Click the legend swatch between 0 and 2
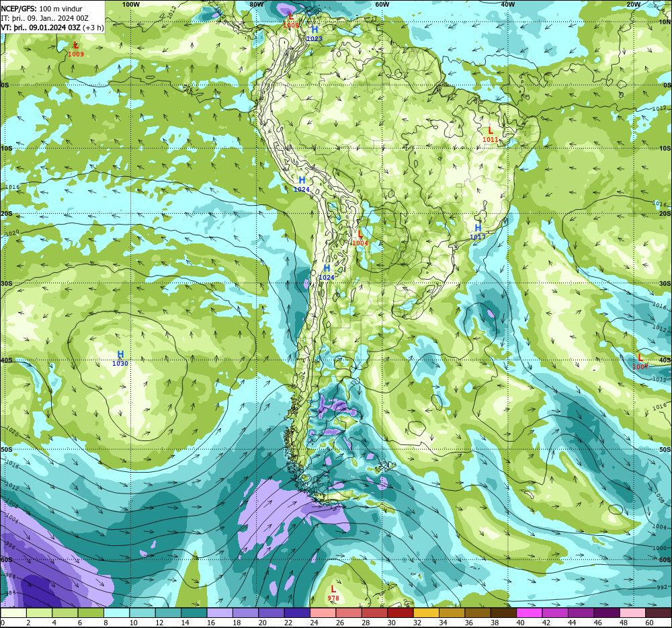Screen dimensions: 672x628 13,613
